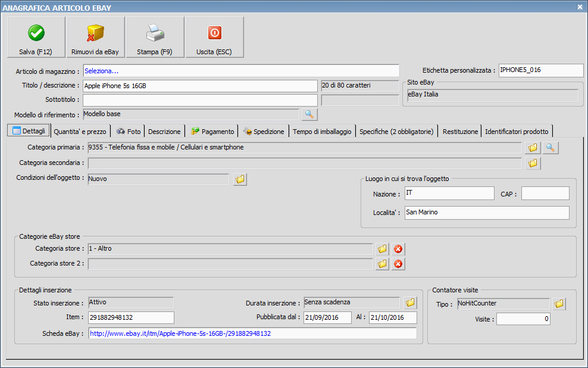Image resolution: width=588 pixels, height=368 pixels.
Task: Open folder picker for Categoria store
Action: pos(382,249)
